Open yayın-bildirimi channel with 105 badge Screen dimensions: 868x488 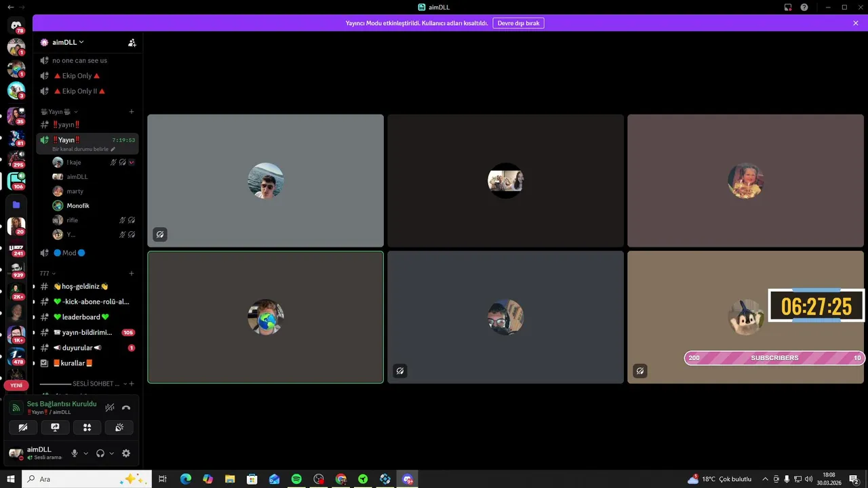point(87,333)
